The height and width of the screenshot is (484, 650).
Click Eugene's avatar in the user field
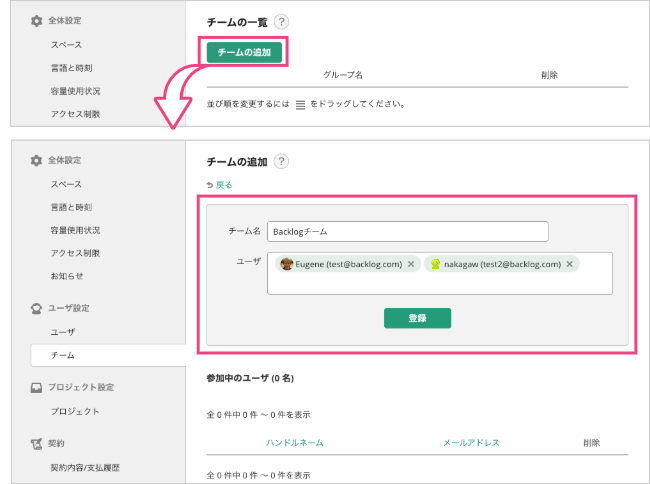(286, 264)
